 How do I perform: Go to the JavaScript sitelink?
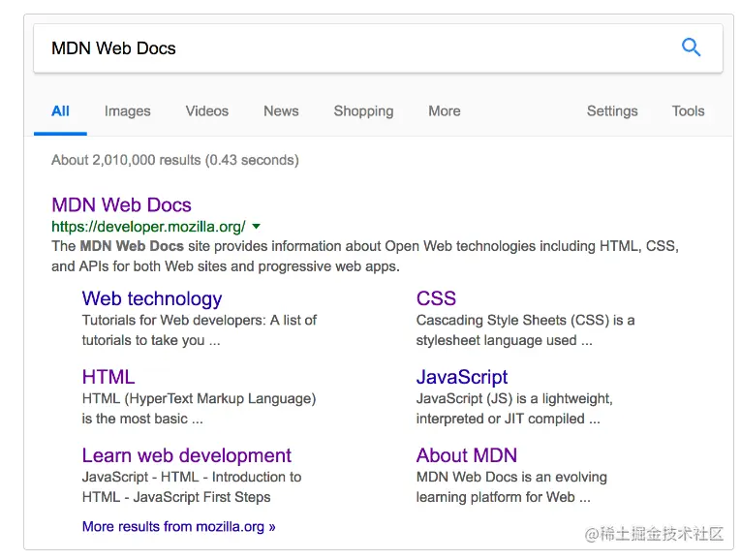point(462,378)
